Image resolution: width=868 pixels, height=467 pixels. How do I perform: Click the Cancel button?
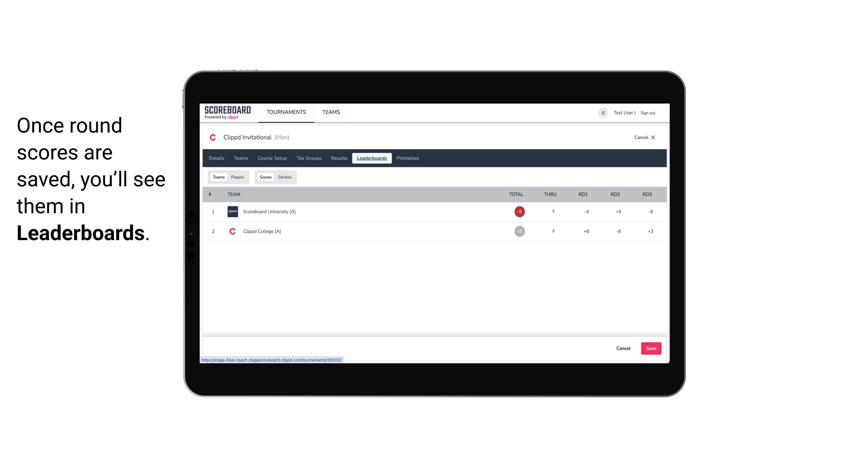click(x=624, y=348)
